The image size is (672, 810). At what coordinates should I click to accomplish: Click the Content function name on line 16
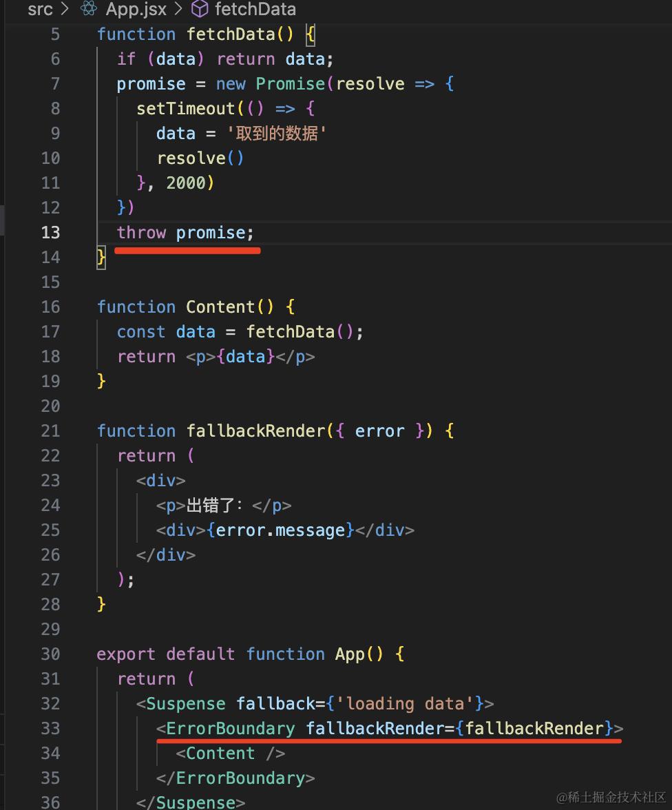coord(220,307)
